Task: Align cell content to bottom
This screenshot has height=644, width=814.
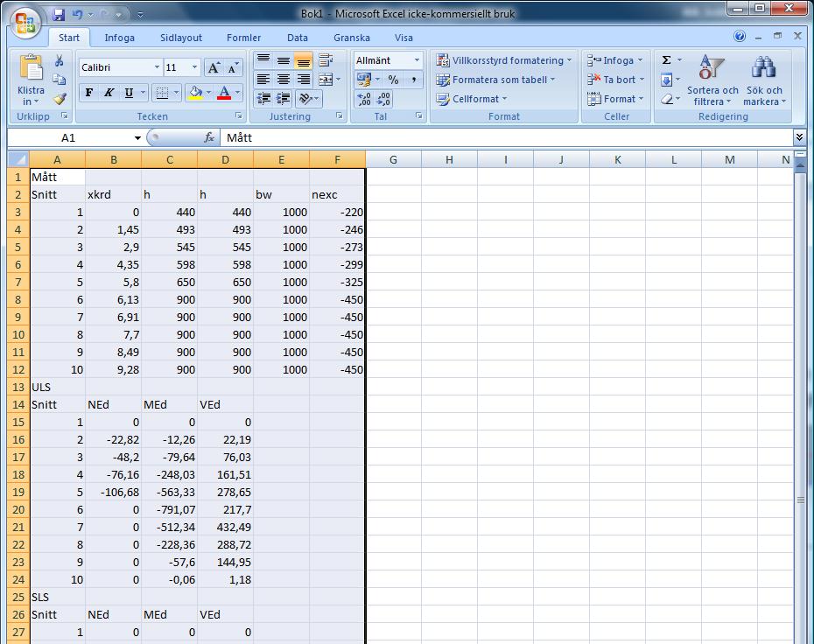Action: [x=303, y=60]
